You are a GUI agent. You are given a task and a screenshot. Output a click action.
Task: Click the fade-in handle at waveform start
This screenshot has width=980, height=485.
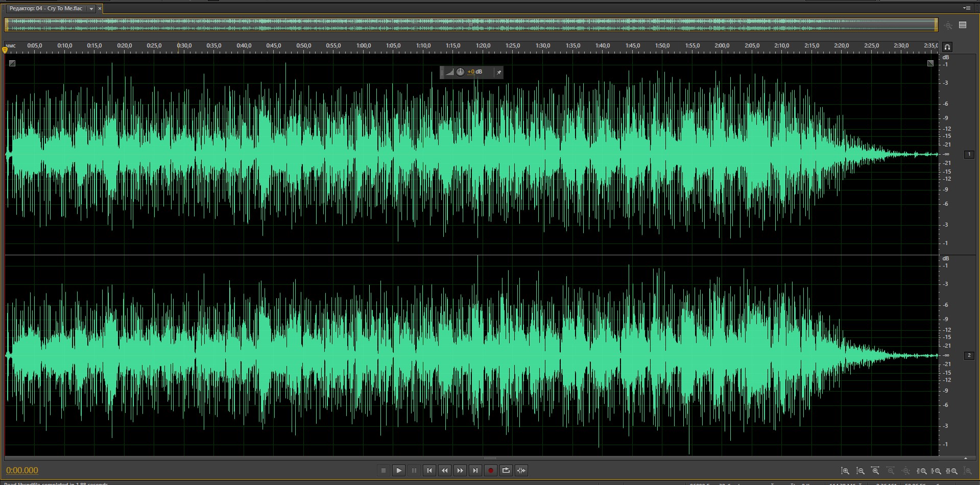(x=12, y=63)
